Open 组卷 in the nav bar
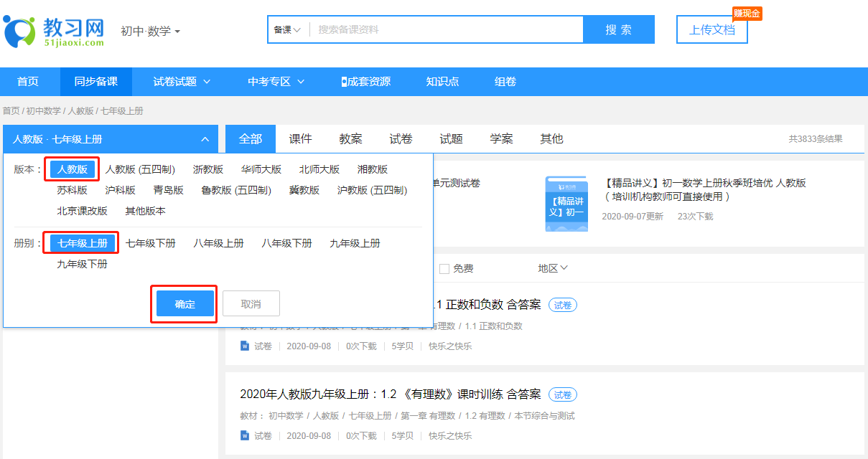This screenshot has width=868, height=459. (505, 82)
